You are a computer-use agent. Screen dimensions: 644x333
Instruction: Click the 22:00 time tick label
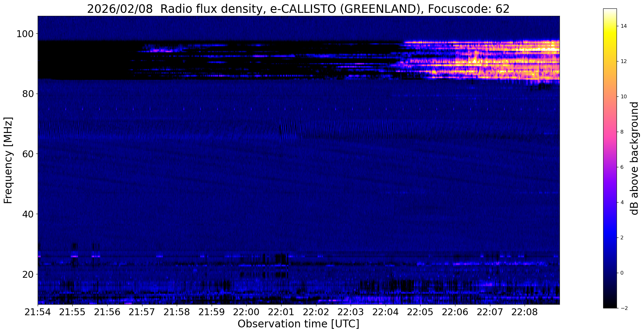click(x=246, y=312)
